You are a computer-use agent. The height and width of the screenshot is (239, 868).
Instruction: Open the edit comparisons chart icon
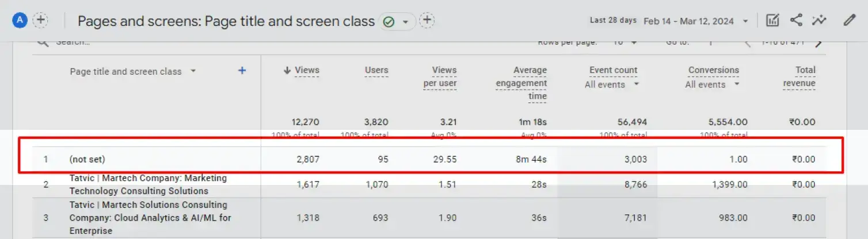click(772, 21)
